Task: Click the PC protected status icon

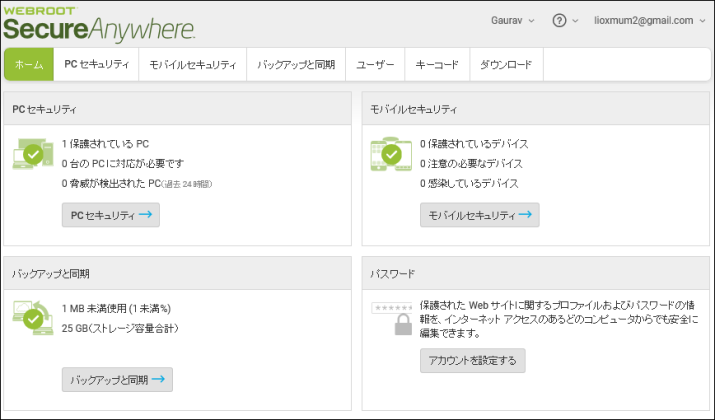Action: (x=33, y=154)
